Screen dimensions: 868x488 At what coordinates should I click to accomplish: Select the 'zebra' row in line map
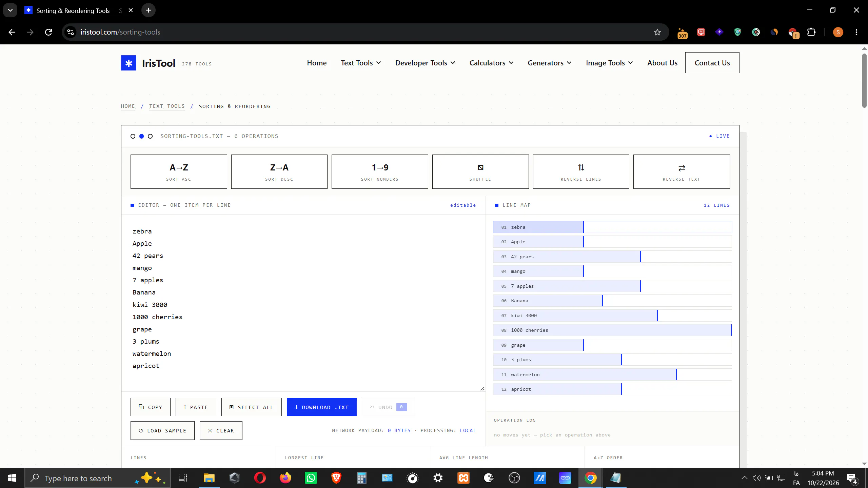pos(612,227)
